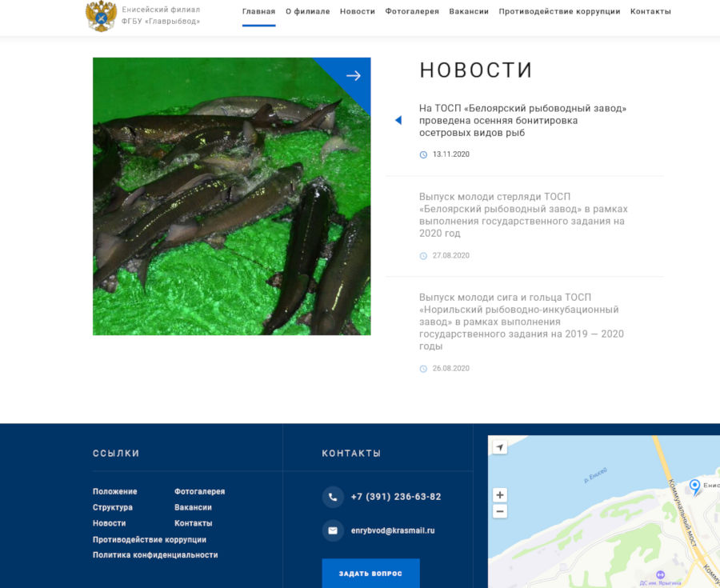The width and height of the screenshot is (720, 588).
Task: Zoom in the map with plus button
Action: [x=499, y=495]
